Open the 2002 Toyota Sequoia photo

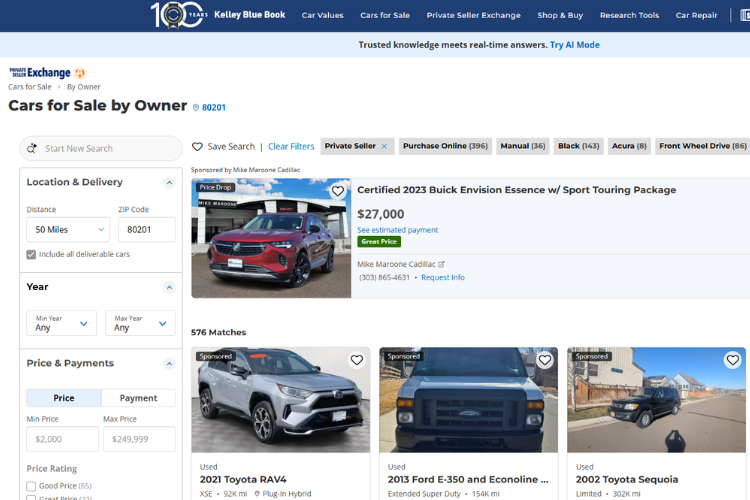click(x=656, y=400)
